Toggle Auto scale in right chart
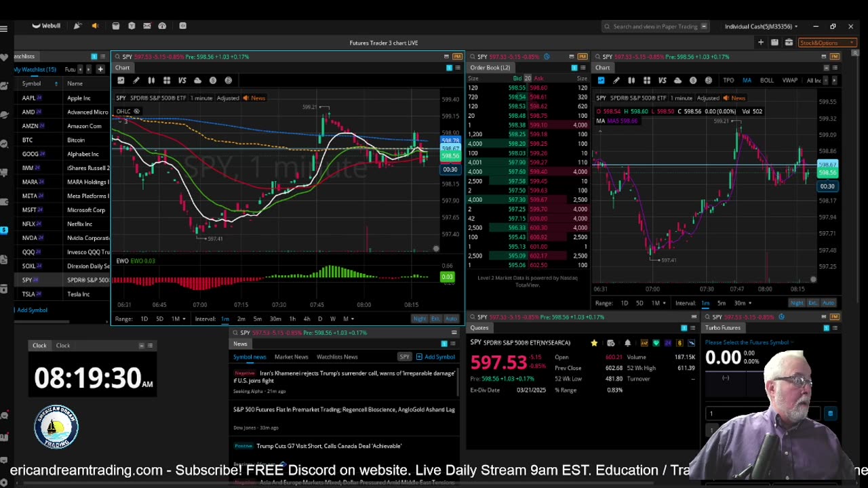 [828, 303]
